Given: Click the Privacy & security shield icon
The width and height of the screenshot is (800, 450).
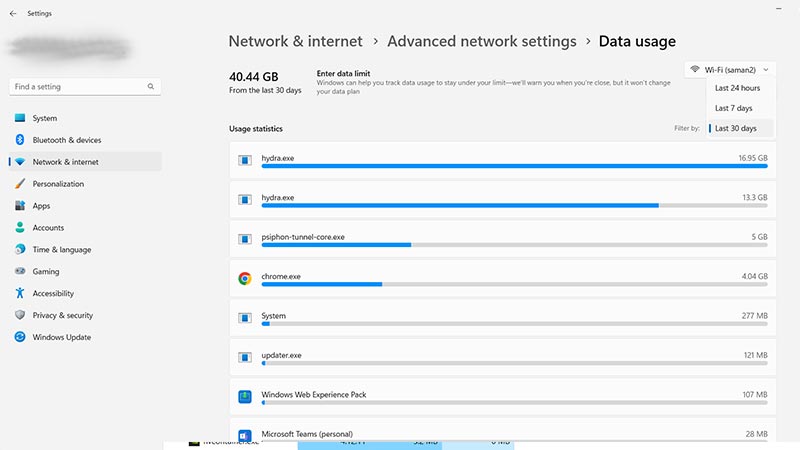Looking at the screenshot, I should pos(20,315).
